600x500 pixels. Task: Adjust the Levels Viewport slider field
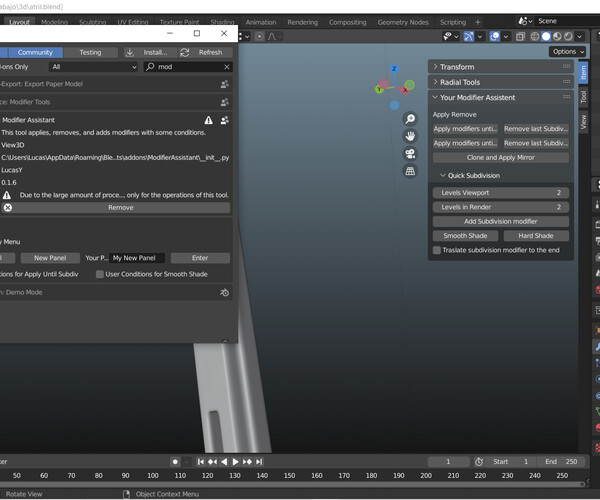(x=501, y=193)
